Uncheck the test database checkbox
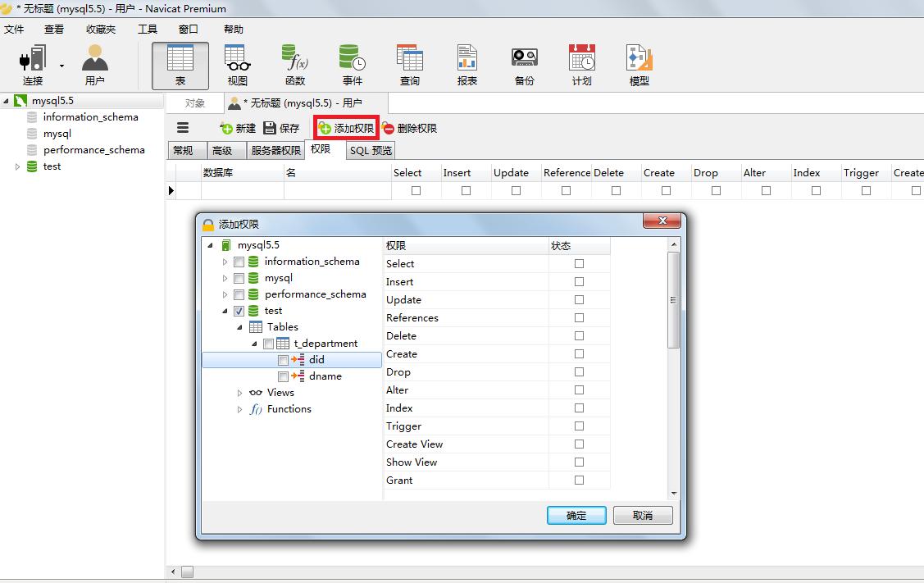The width and height of the screenshot is (924, 583). pyautogui.click(x=239, y=311)
